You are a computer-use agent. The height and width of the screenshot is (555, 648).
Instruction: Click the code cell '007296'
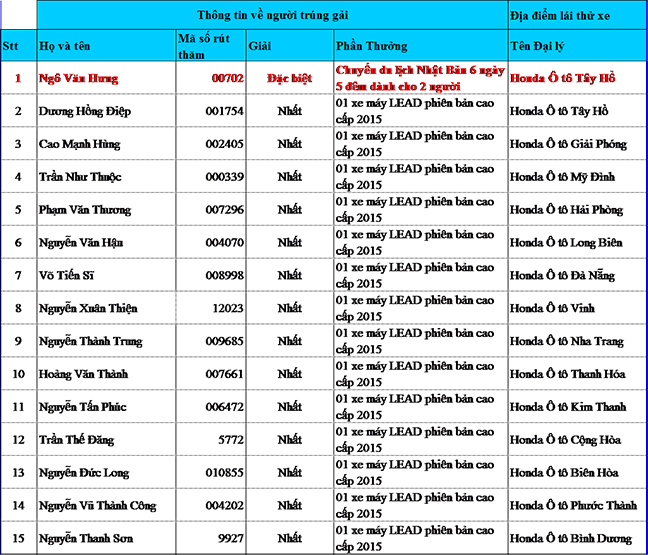point(211,209)
